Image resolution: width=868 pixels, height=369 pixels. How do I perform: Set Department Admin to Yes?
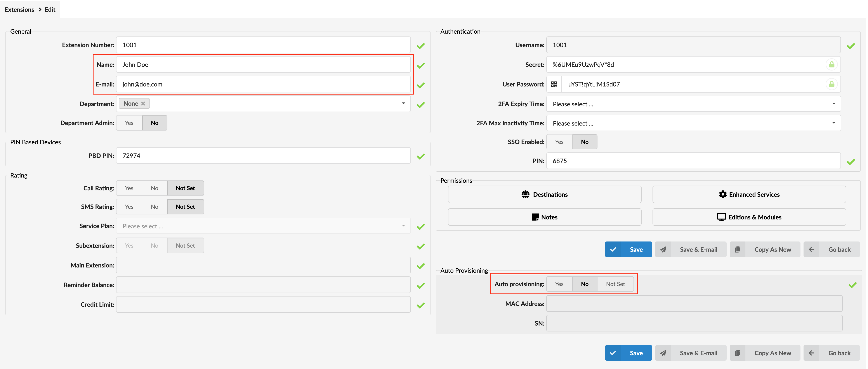[x=129, y=123]
